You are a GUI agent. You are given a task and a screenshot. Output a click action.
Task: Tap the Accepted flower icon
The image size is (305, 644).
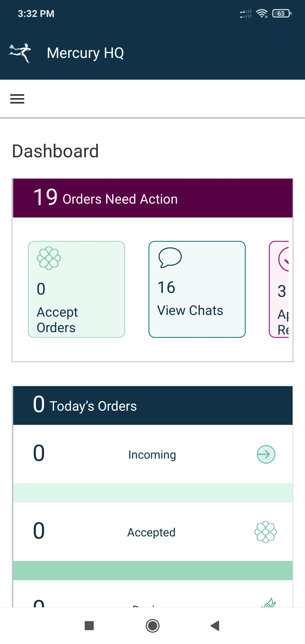point(265,532)
